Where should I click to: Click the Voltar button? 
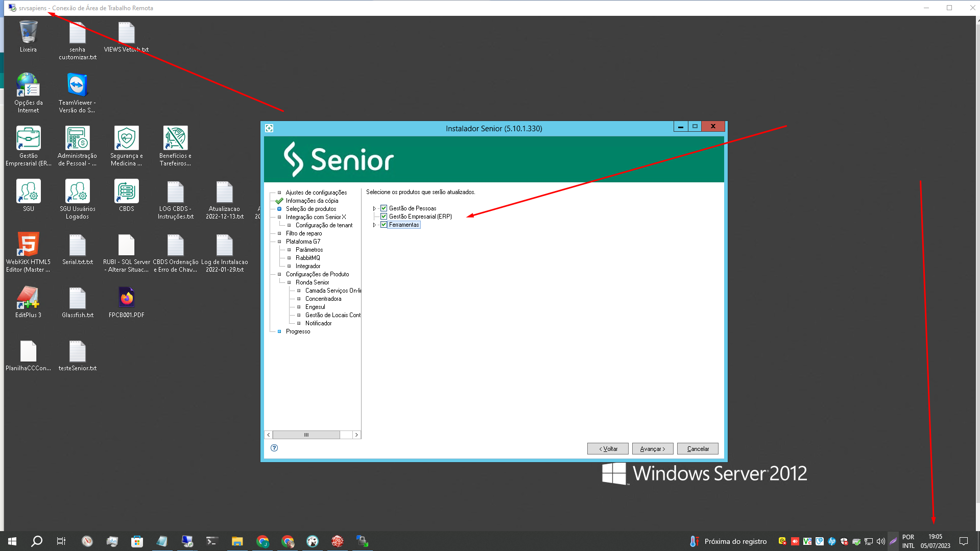pos(608,449)
